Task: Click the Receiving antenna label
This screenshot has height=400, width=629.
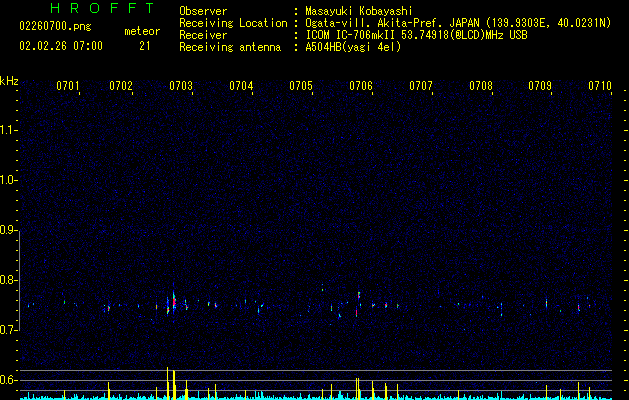Action: click(x=230, y=47)
